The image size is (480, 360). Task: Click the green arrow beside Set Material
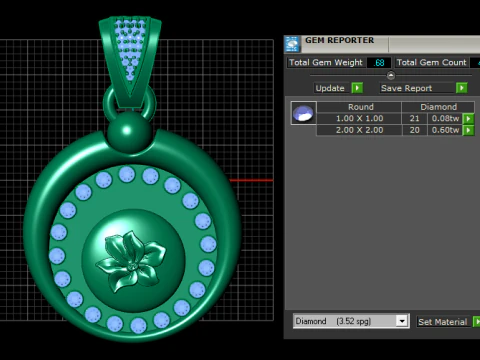(x=477, y=322)
